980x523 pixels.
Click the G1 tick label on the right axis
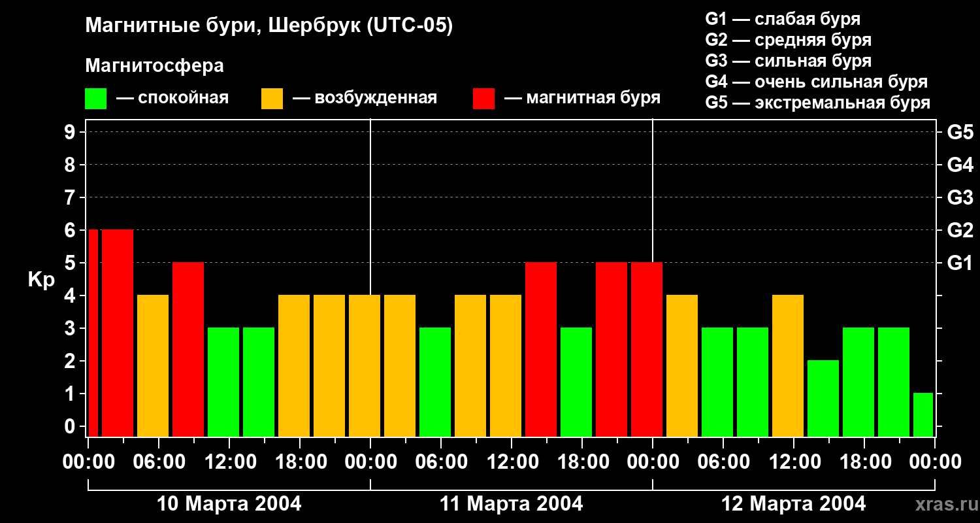[x=960, y=263]
